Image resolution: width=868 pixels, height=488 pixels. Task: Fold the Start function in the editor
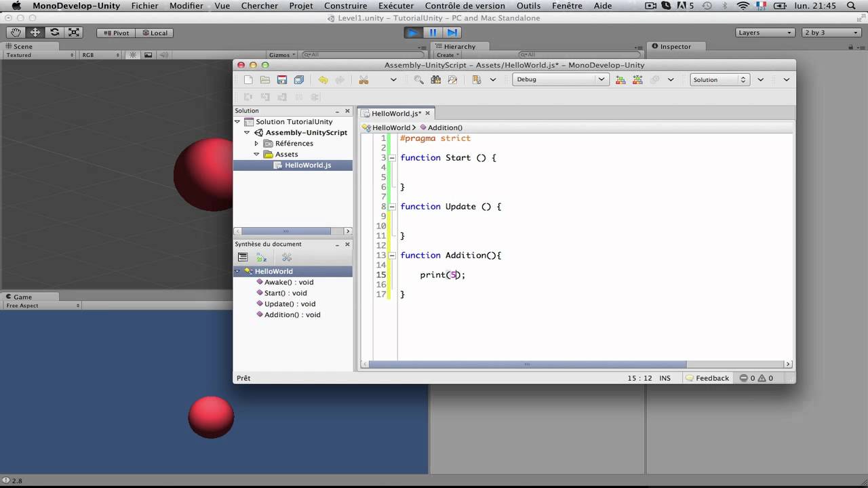coord(392,158)
